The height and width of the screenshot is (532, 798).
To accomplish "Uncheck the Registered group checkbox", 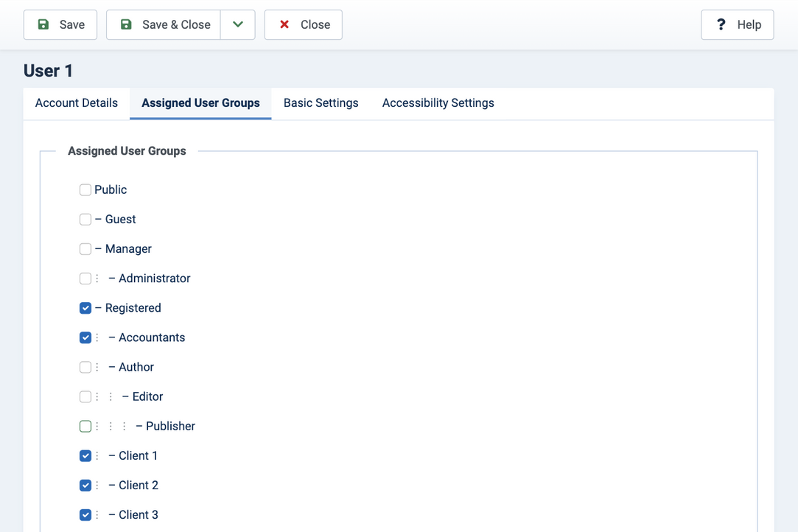I will [x=85, y=308].
